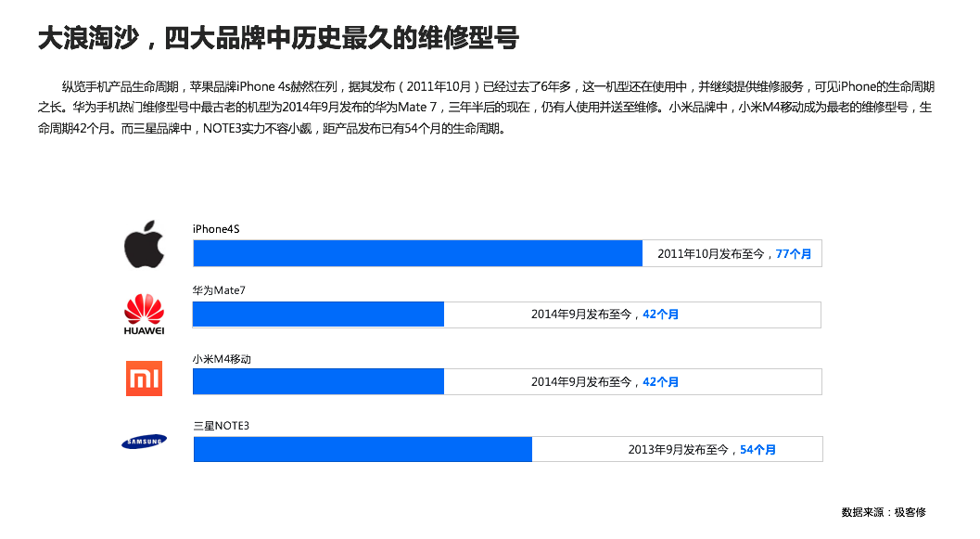The height and width of the screenshot is (539, 980).
Task: Click 42个月 in the 小米M4移动 row
Action: [x=661, y=382]
